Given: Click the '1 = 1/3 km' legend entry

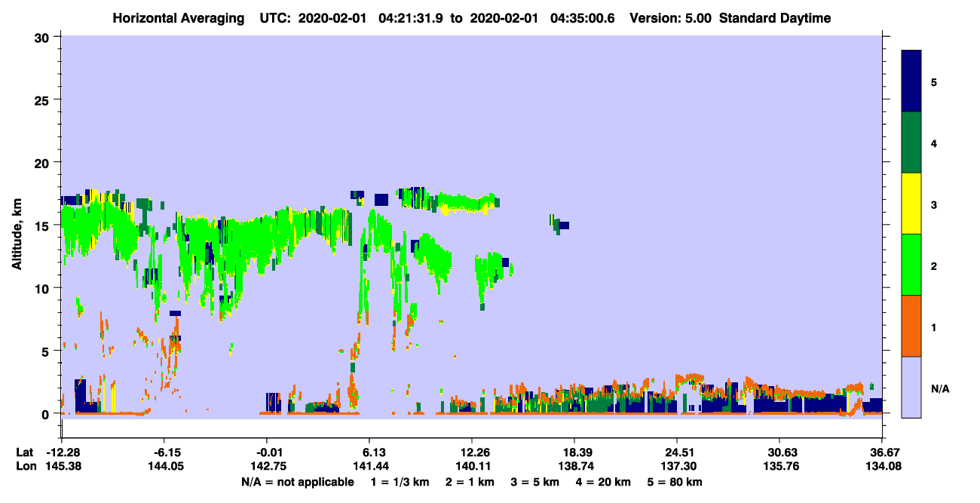Looking at the screenshot, I should (x=399, y=482).
